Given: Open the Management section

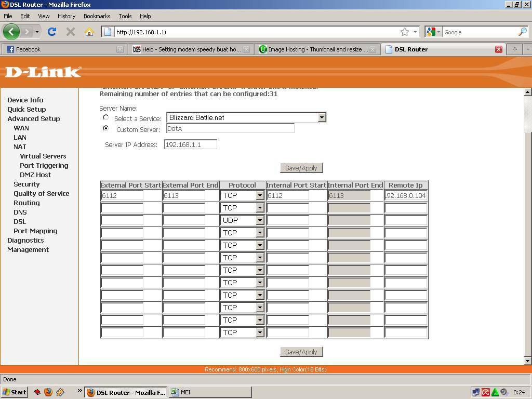Looking at the screenshot, I should pos(28,250).
